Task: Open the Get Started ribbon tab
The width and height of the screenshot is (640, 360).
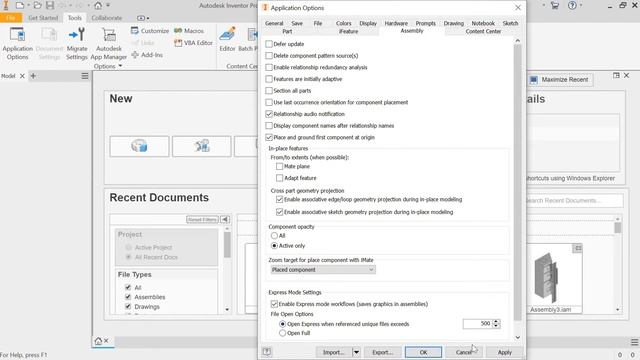Action: click(x=43, y=18)
